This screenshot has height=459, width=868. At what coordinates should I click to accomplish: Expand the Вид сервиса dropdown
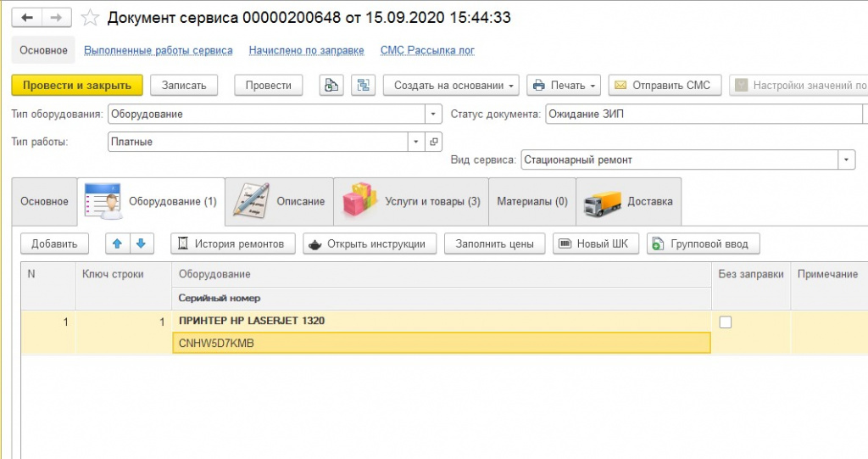click(847, 160)
